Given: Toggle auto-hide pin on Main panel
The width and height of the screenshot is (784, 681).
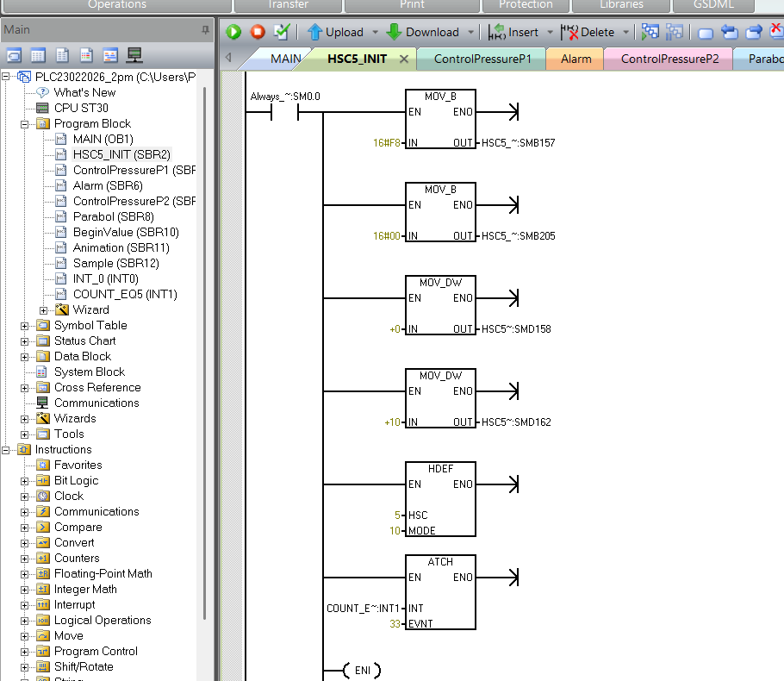Looking at the screenshot, I should tap(205, 29).
